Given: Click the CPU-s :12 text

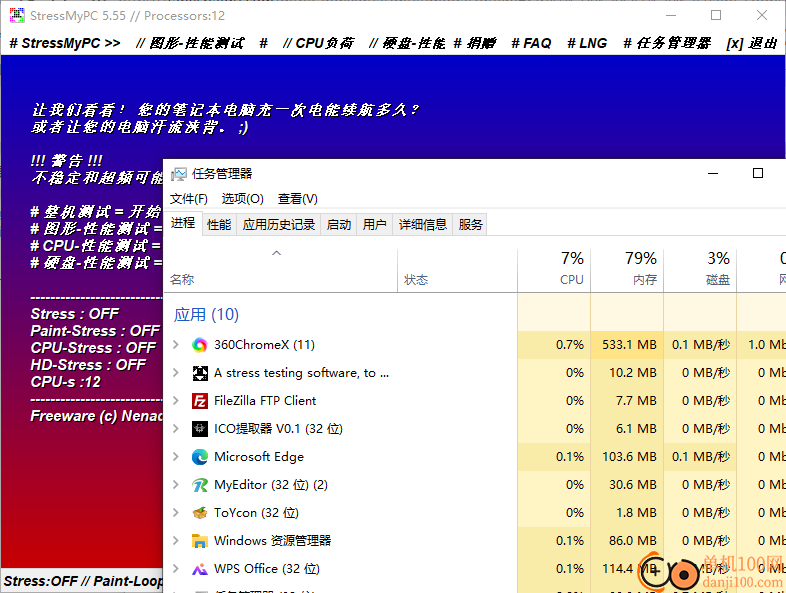Looking at the screenshot, I should (x=66, y=382).
